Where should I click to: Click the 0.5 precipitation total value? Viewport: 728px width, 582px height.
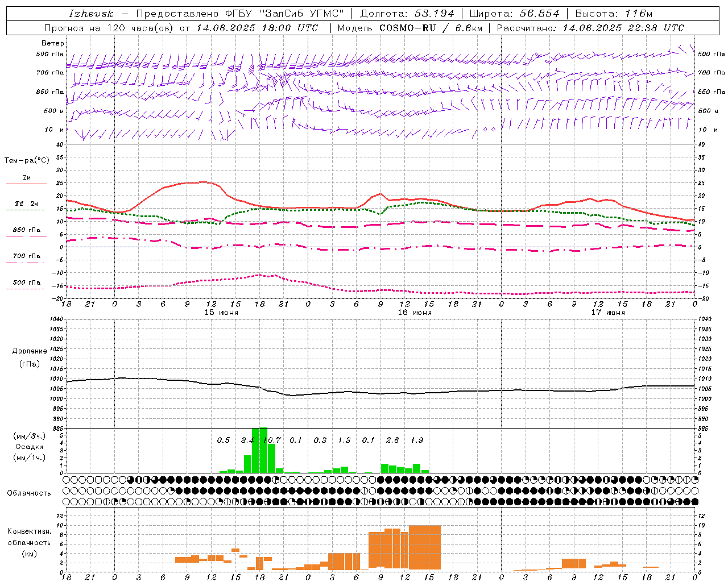[224, 440]
